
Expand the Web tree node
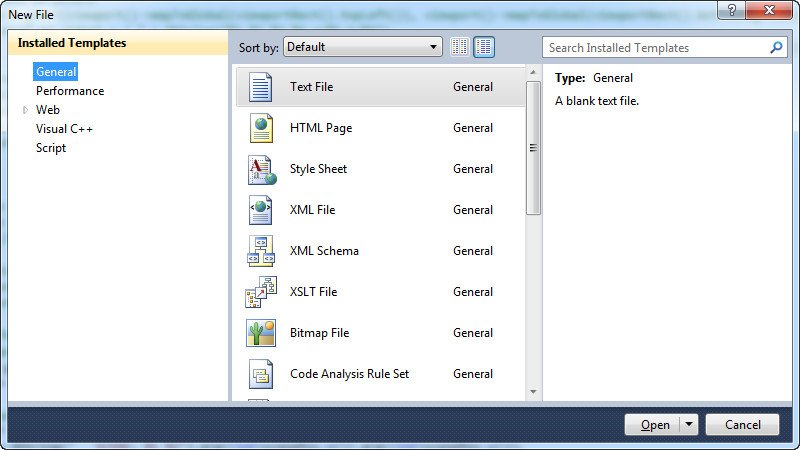[25, 110]
